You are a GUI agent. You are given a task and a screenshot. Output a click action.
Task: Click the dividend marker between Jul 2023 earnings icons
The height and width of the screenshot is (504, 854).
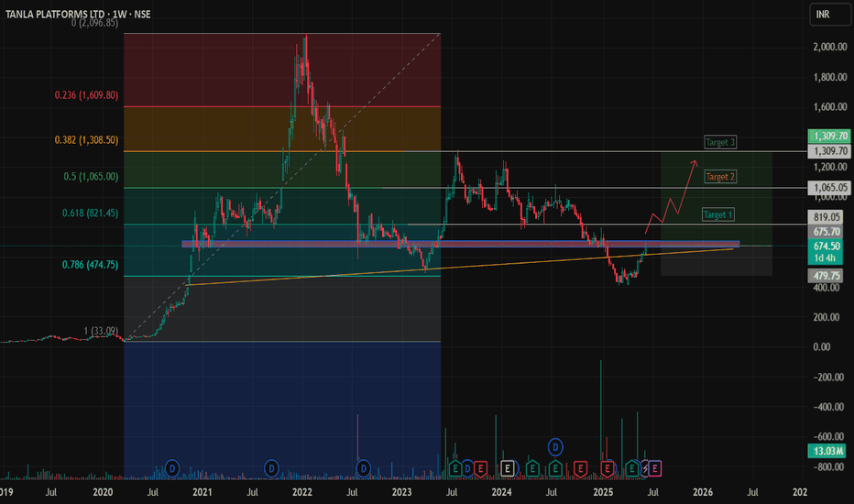pos(467,468)
